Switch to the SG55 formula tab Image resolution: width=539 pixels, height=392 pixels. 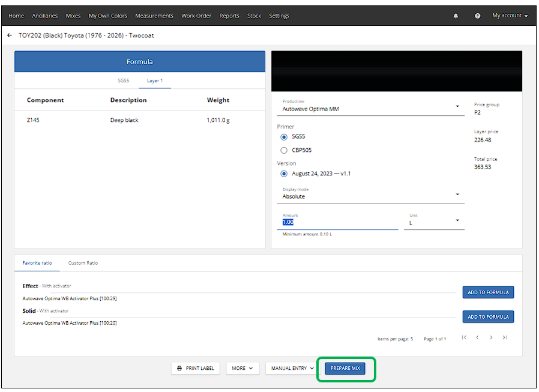[x=124, y=80]
